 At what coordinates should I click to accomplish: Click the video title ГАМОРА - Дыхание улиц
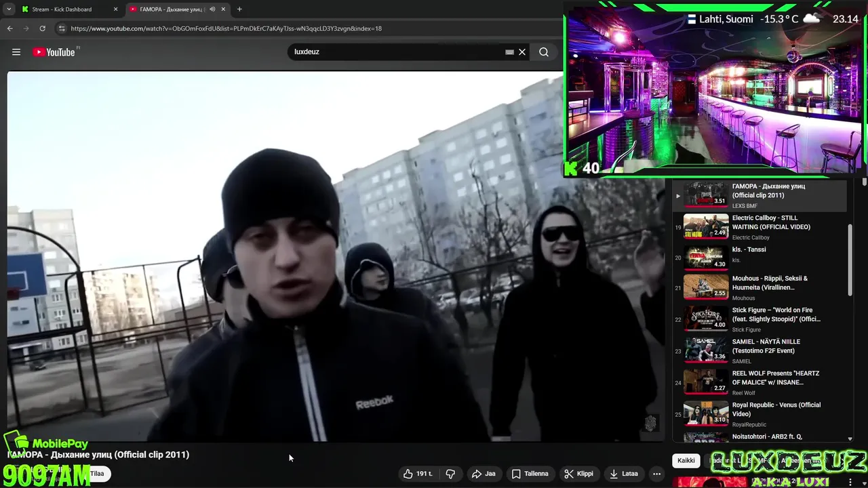pyautogui.click(x=98, y=455)
